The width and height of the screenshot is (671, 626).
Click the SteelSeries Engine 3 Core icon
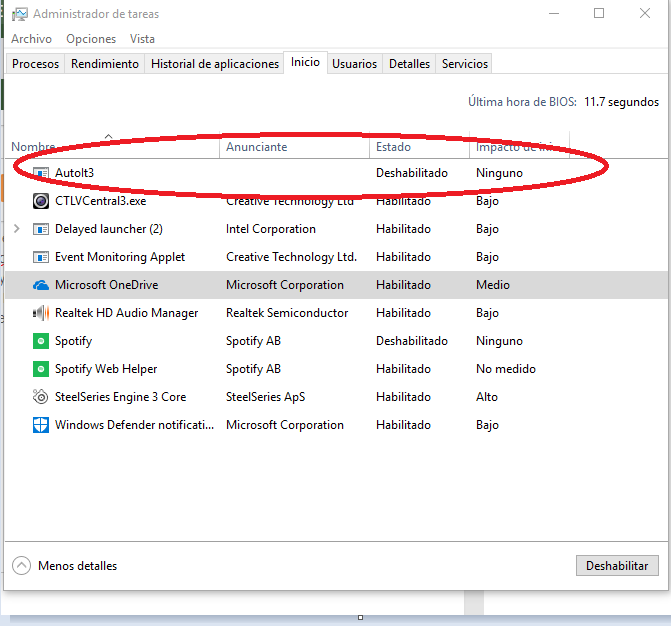[41, 397]
